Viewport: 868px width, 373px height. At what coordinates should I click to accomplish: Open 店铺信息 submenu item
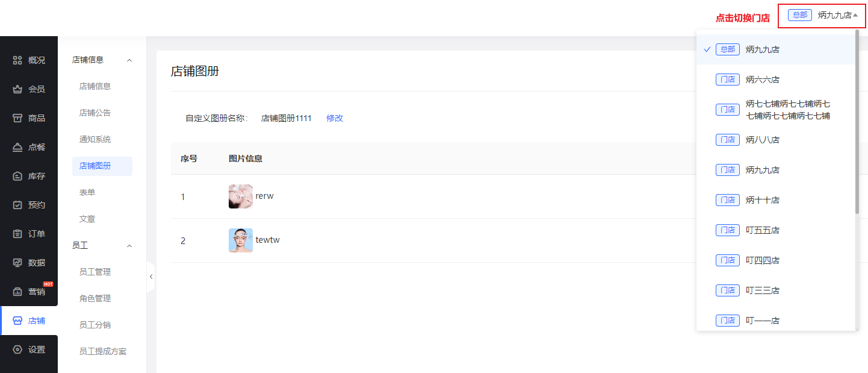coord(95,86)
